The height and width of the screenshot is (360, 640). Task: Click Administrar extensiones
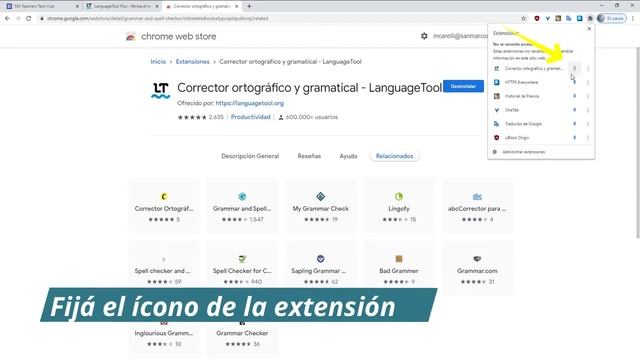point(523,152)
